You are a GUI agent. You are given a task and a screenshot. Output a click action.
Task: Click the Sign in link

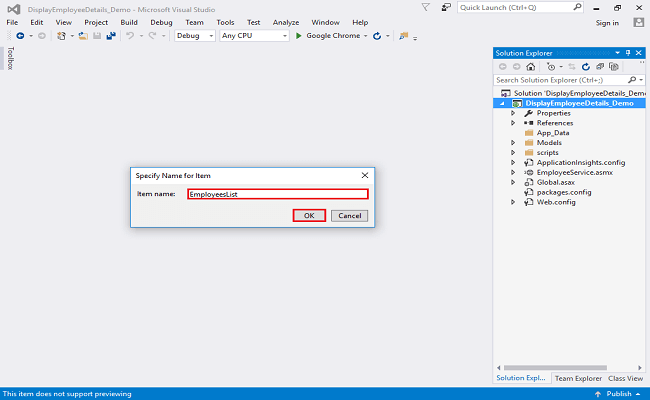[x=607, y=23]
